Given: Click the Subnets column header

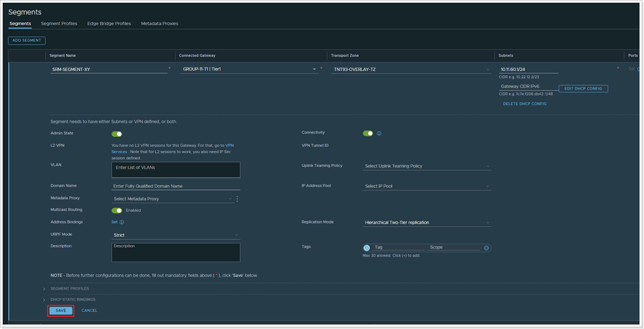Looking at the screenshot, I should [506, 56].
